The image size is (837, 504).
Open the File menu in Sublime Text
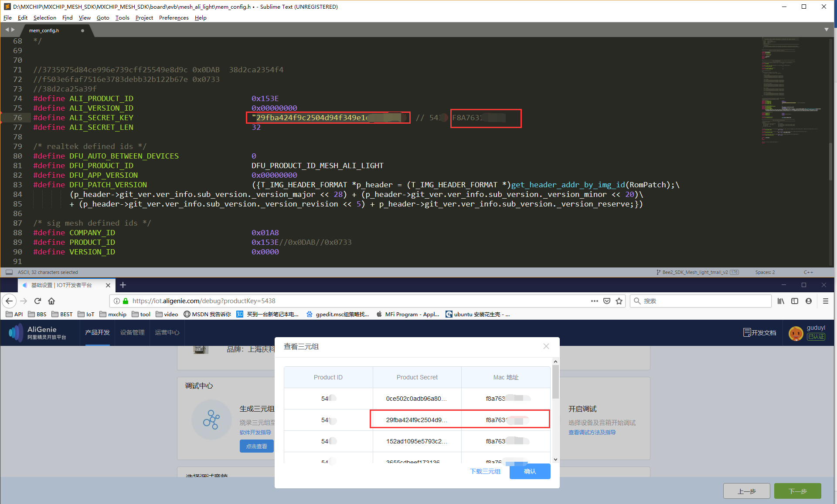[7, 18]
